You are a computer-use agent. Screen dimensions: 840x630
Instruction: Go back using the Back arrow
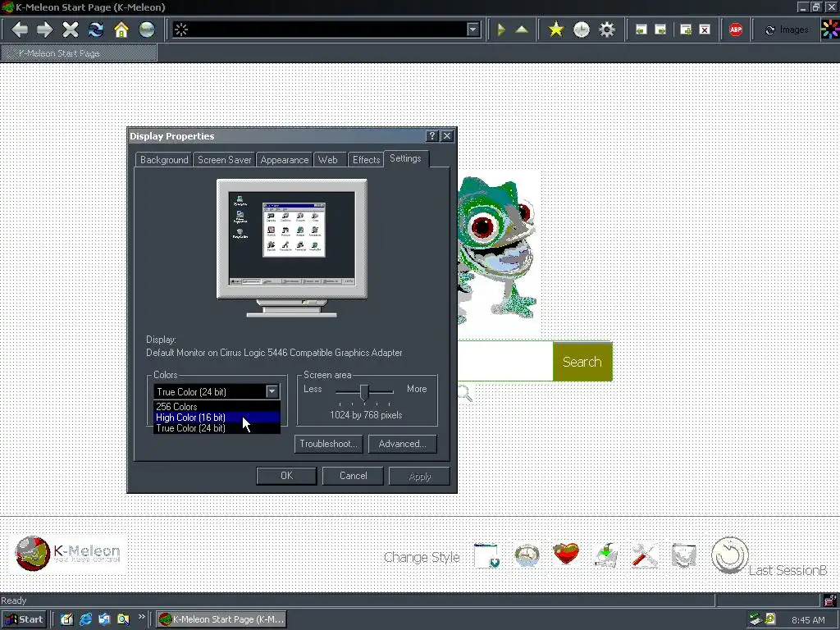[20, 30]
